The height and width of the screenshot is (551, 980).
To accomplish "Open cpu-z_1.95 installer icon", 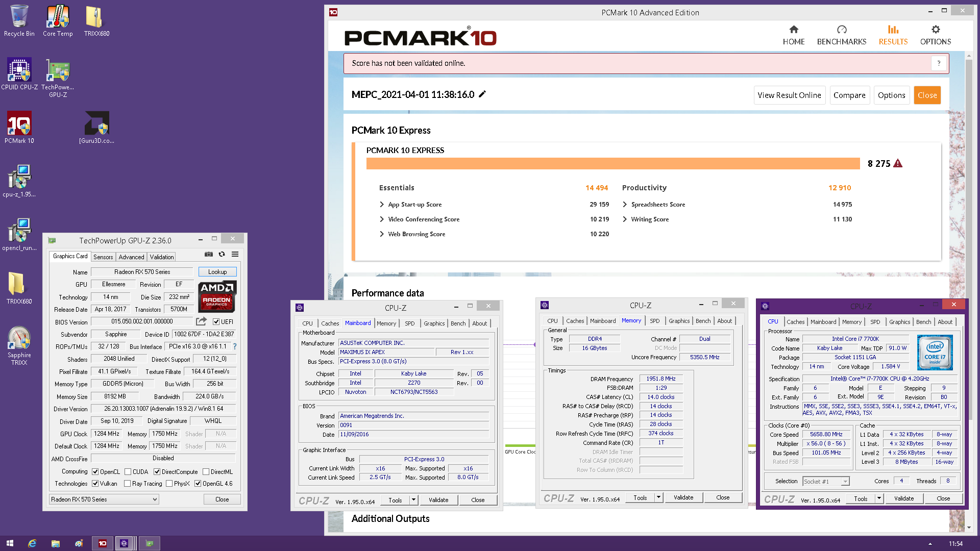I will (19, 181).
